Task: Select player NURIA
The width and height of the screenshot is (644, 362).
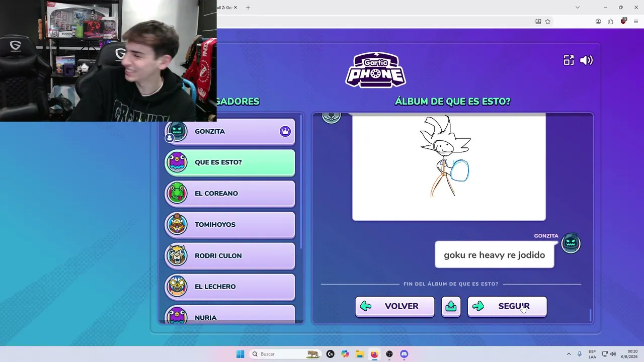Action: [230, 315]
